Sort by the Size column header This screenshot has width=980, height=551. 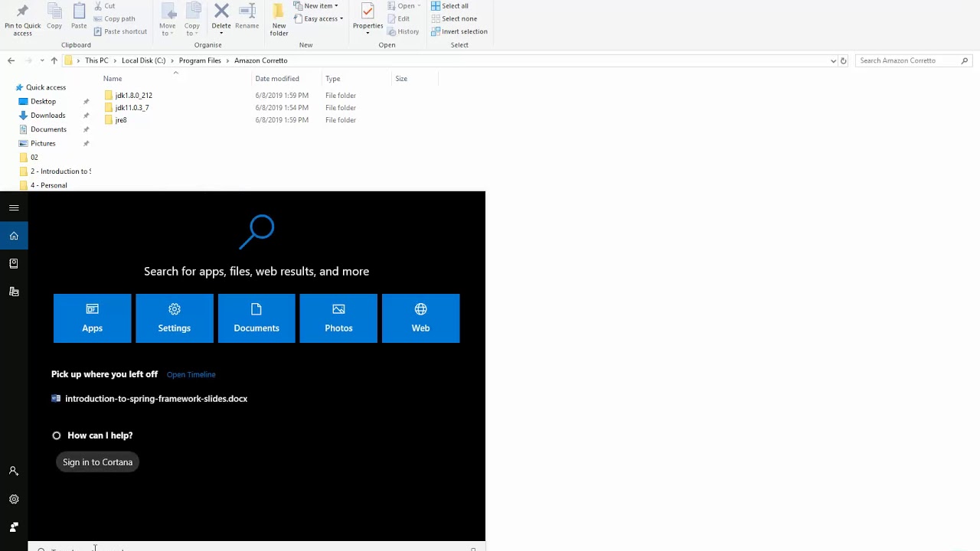click(x=401, y=79)
